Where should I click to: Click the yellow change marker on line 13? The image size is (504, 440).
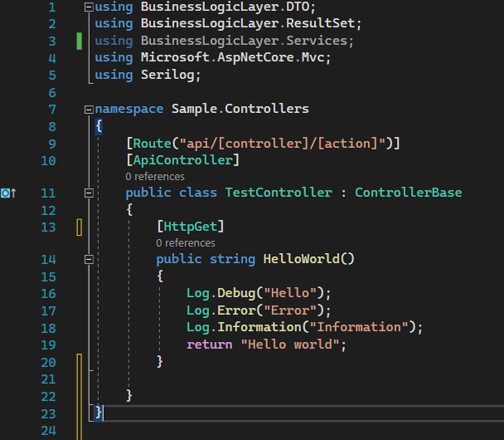tap(79, 227)
